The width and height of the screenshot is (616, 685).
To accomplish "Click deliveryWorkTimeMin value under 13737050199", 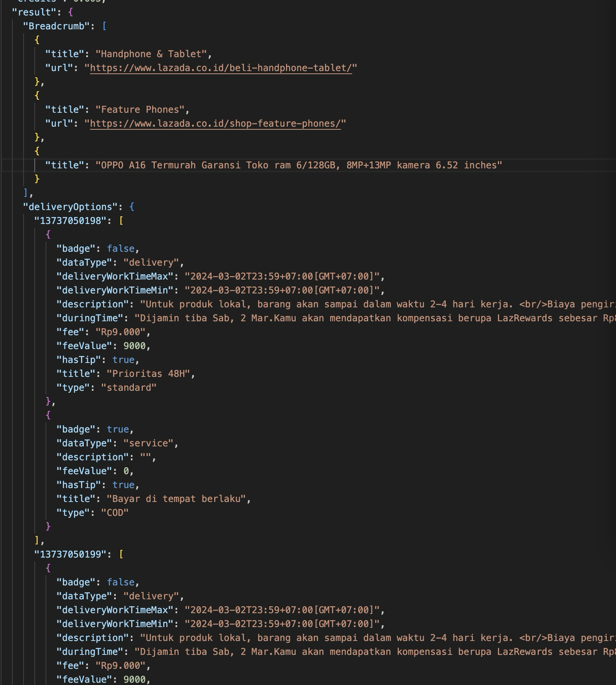I will [x=283, y=624].
